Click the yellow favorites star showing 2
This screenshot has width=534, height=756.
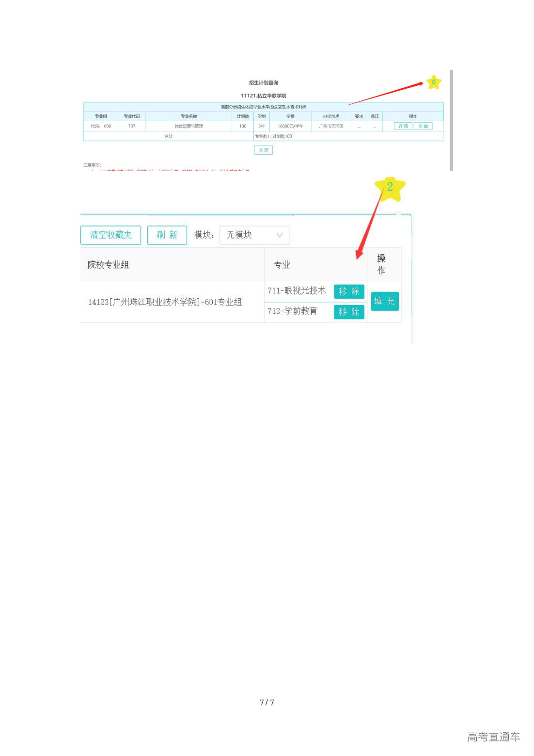(x=390, y=188)
